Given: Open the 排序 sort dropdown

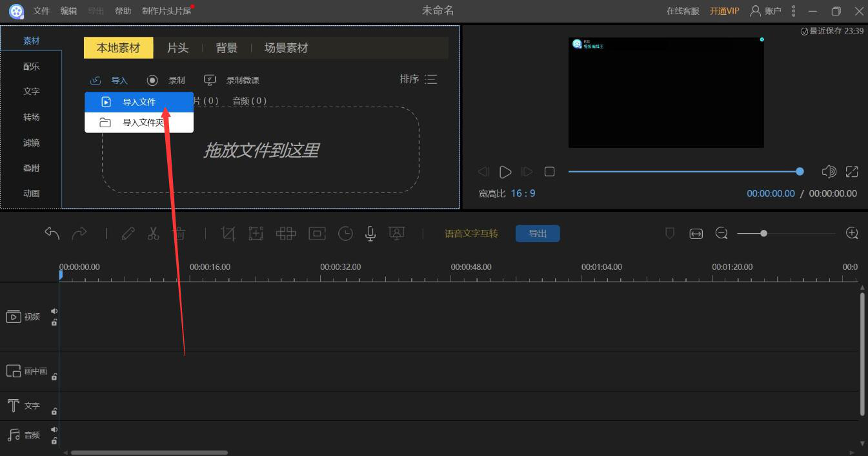Looking at the screenshot, I should click(419, 79).
